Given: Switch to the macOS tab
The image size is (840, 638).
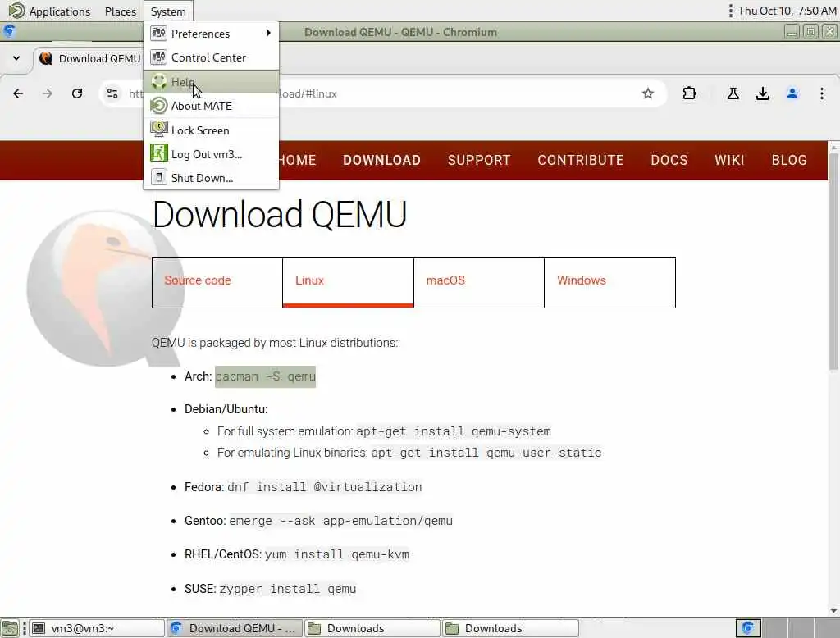Looking at the screenshot, I should [x=479, y=283].
